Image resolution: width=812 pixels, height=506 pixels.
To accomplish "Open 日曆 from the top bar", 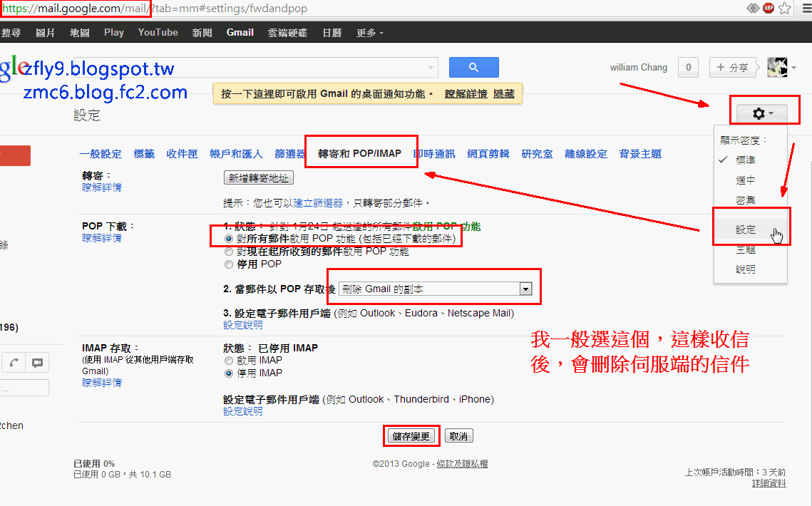I will click(x=332, y=33).
